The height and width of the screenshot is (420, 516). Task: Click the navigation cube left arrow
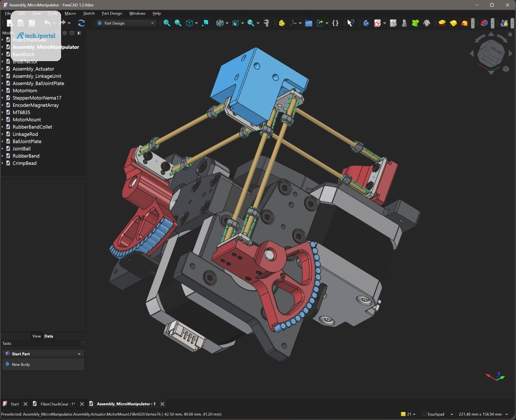[x=472, y=53]
